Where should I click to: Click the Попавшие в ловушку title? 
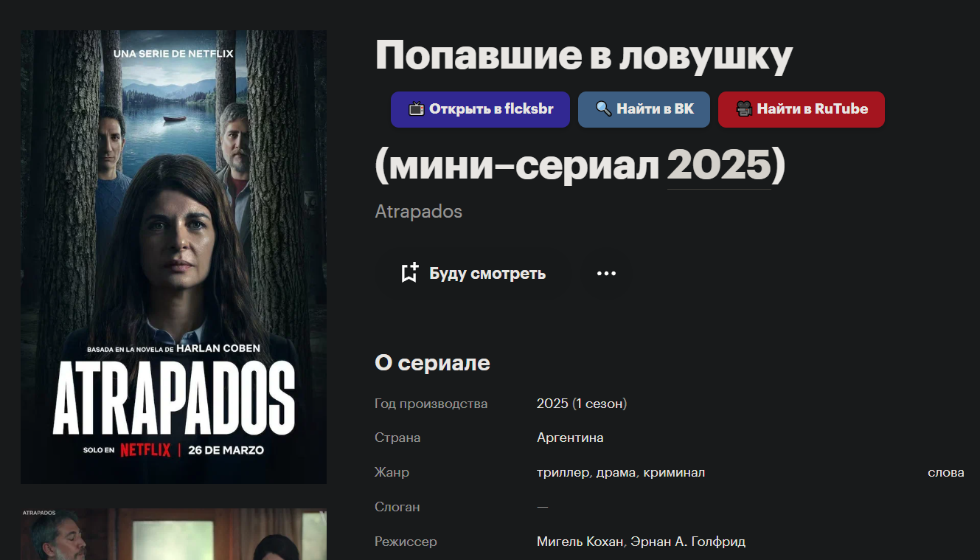coord(584,55)
